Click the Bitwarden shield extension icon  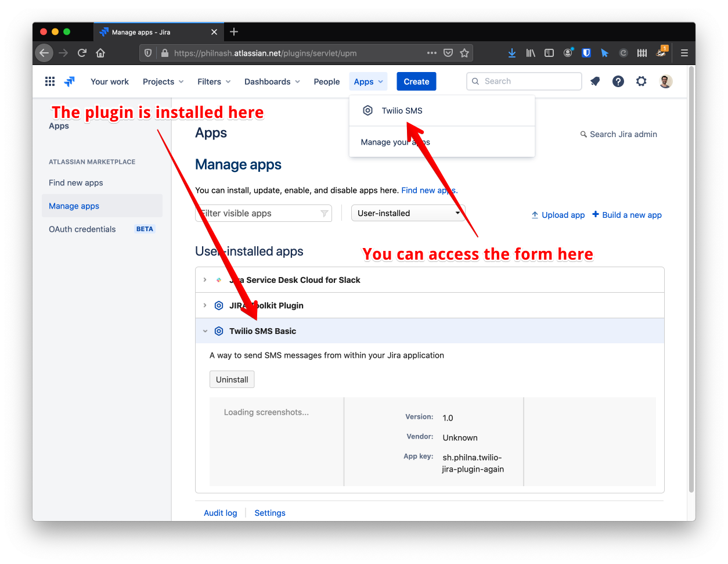pyautogui.click(x=586, y=53)
